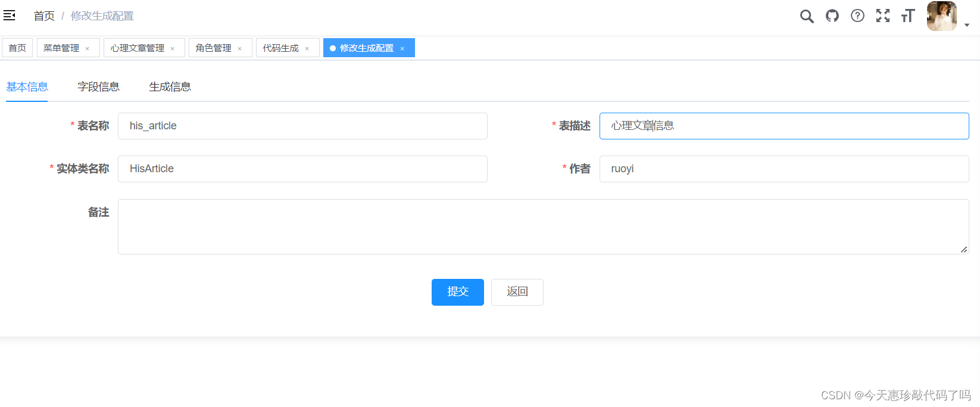Grab the 备注 textarea resize handle
Viewport: 980px width, 407px height.
click(x=964, y=250)
